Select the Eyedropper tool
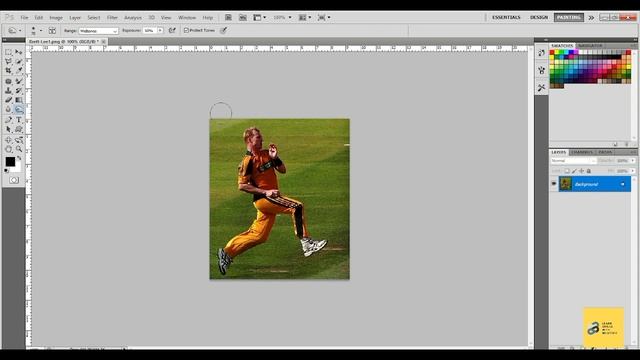The width and height of the screenshot is (640, 360). pyautogui.click(x=19, y=70)
